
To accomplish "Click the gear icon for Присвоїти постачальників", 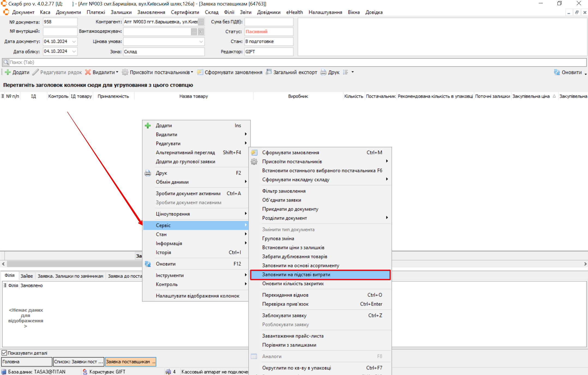I will [x=125, y=72].
